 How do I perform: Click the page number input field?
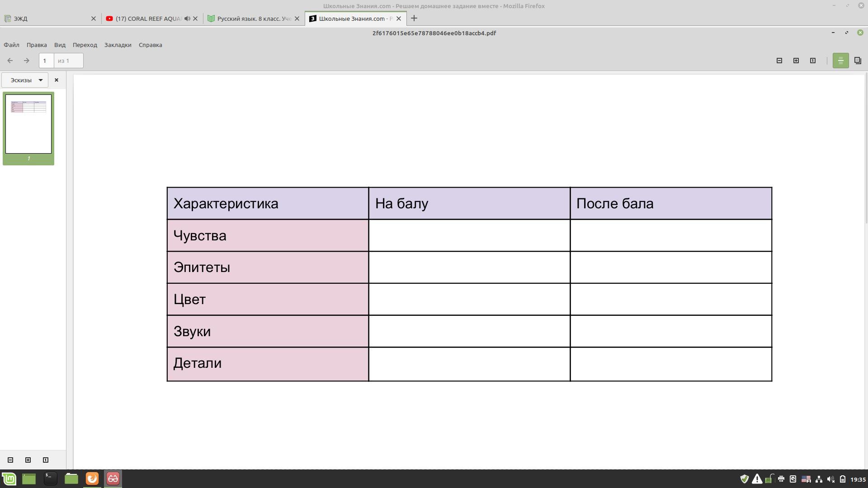(46, 61)
